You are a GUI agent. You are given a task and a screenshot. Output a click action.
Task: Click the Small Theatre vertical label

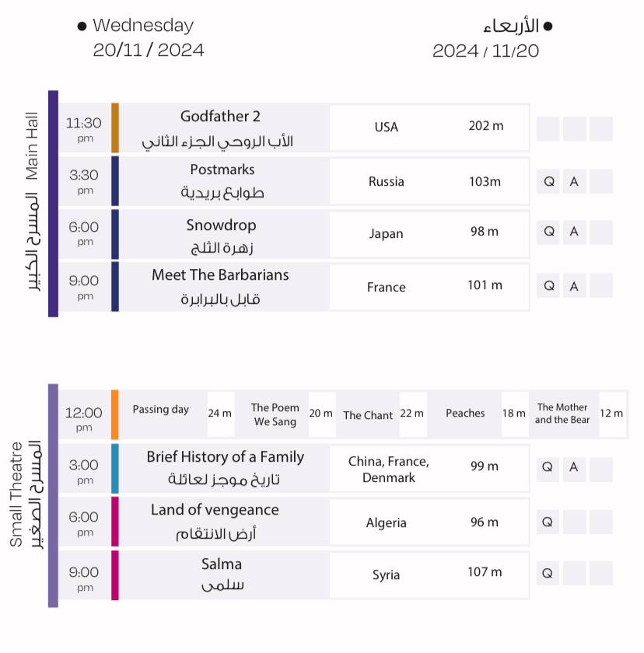17,494
